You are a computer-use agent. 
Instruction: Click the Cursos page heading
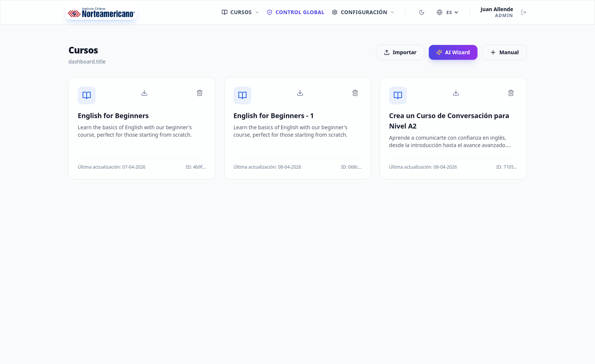pyautogui.click(x=83, y=50)
